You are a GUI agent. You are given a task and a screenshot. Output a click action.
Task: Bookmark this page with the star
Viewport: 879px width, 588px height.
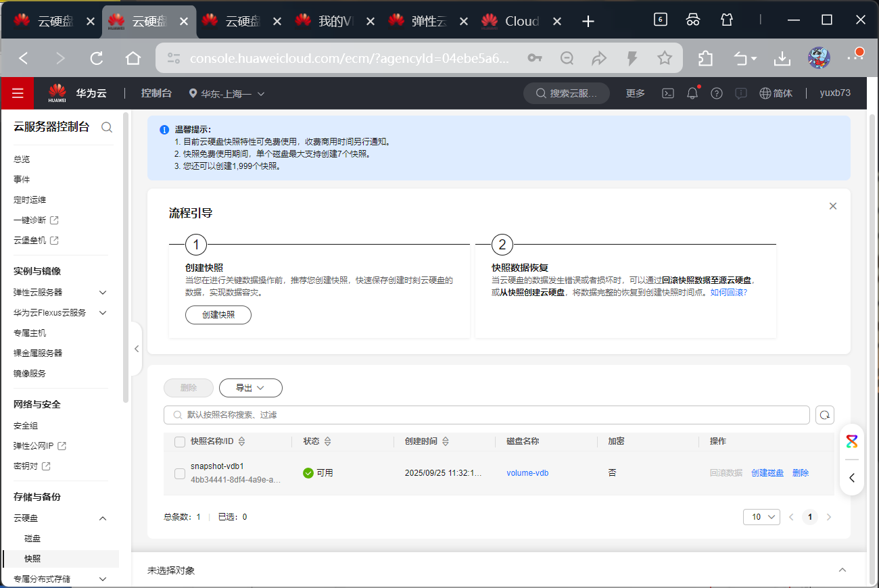pos(665,59)
